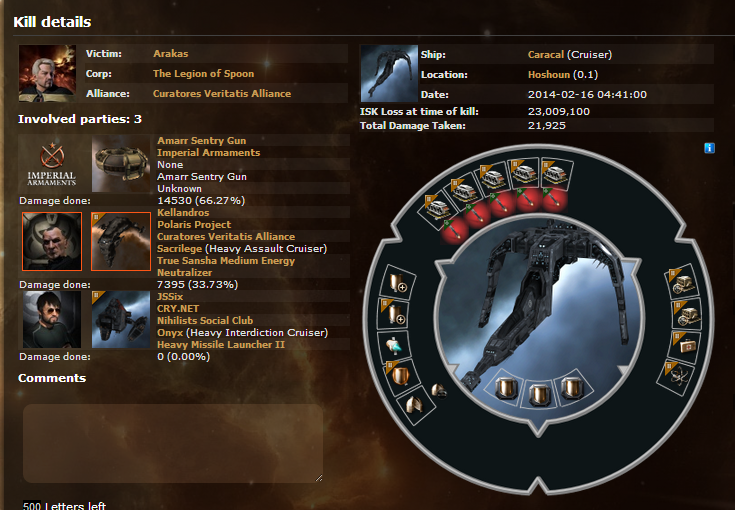Click the Caracal ship thumbnail beside the Ship row

point(389,74)
